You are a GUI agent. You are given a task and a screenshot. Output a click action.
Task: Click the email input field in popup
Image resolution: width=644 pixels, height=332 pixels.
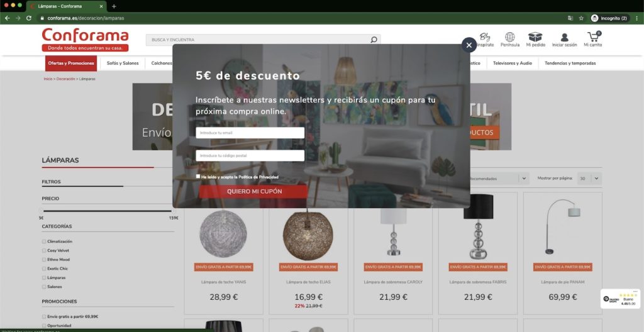[250, 133]
